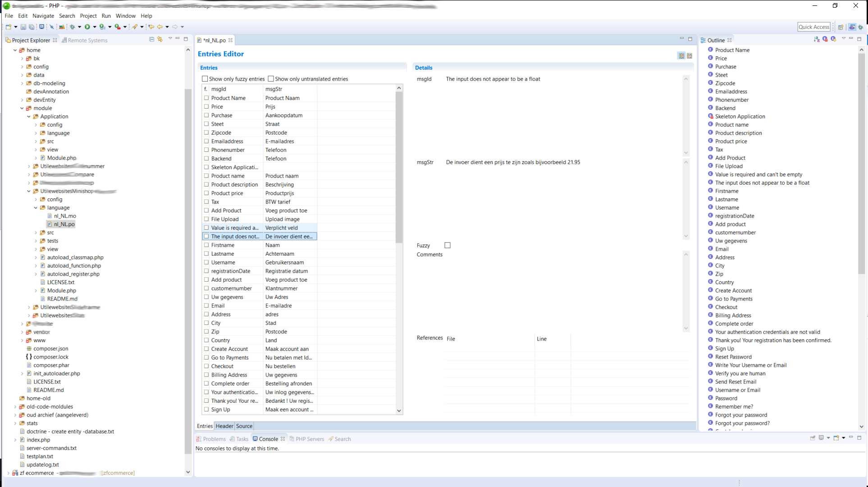Switch to the Debug perspective icon
Image resolution: width=868 pixels, height=487 pixels.
point(860,27)
